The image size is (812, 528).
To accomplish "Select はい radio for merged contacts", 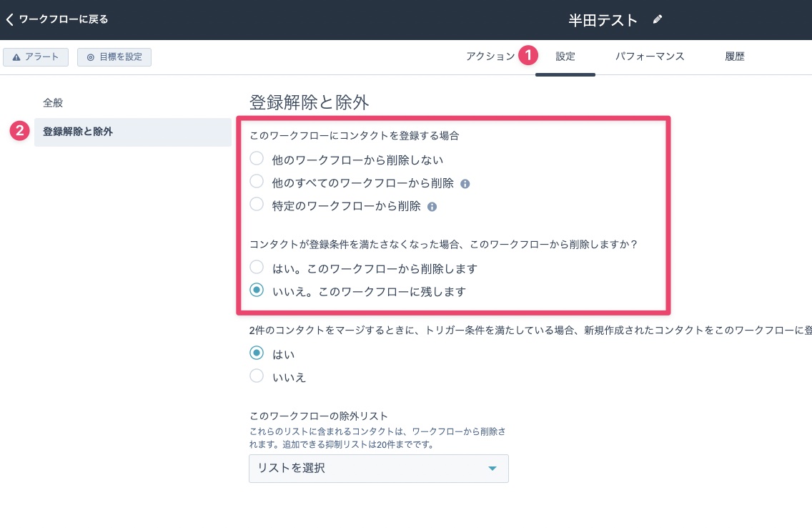I will 257,353.
